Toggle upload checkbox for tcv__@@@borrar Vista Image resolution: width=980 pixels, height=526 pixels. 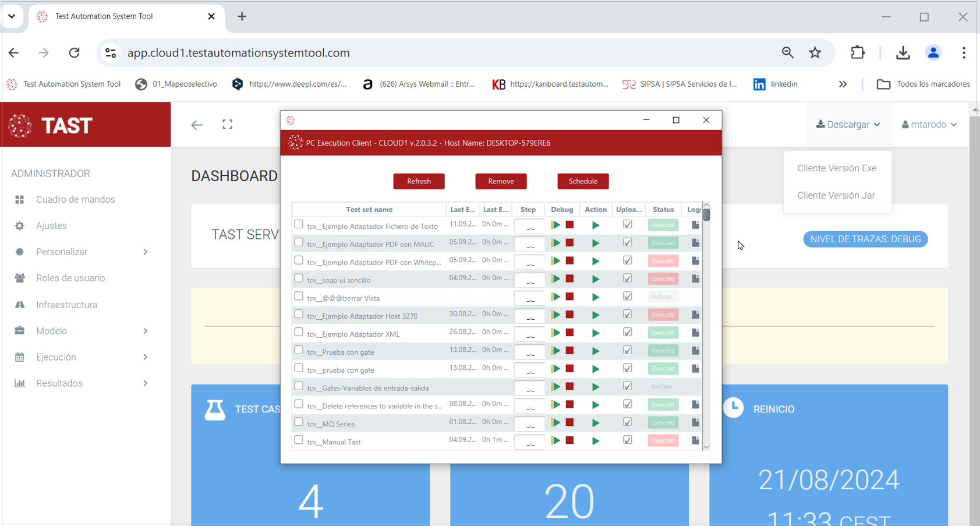[627, 296]
